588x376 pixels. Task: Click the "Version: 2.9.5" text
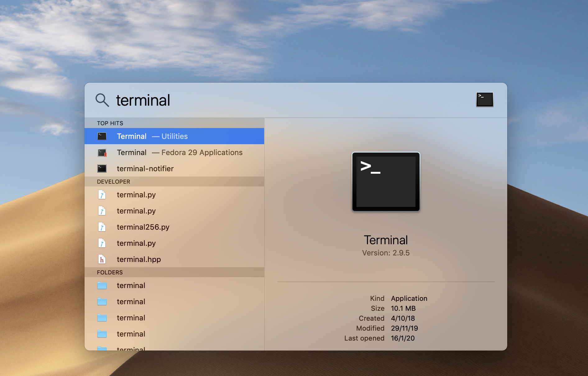point(386,253)
